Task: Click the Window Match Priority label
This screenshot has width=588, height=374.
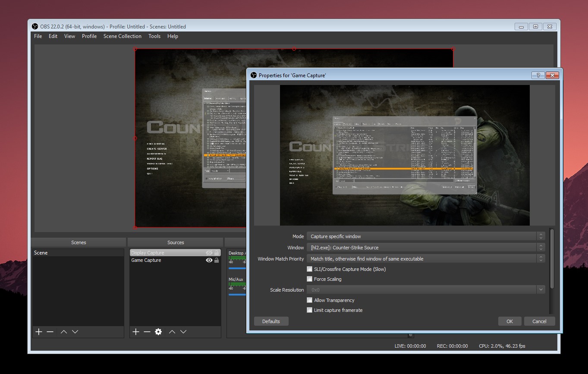Action: tap(281, 259)
